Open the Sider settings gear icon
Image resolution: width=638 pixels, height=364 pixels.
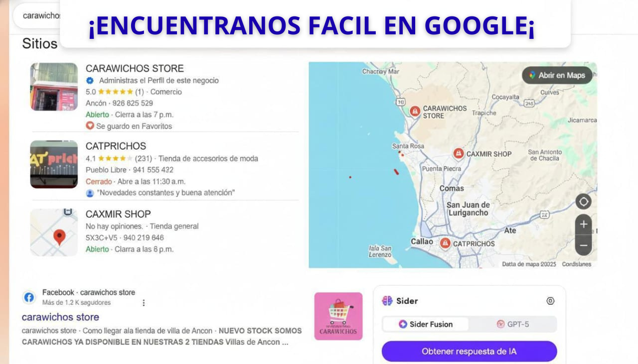click(550, 301)
